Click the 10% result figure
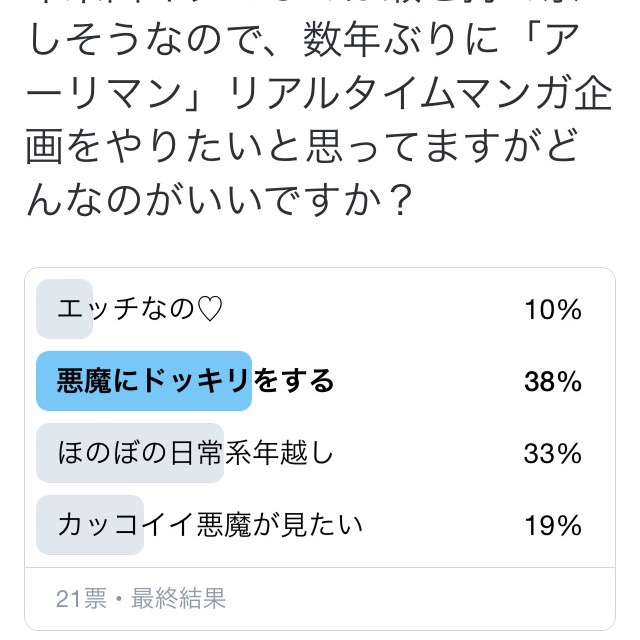Image resolution: width=640 pixels, height=640 pixels. [552, 310]
